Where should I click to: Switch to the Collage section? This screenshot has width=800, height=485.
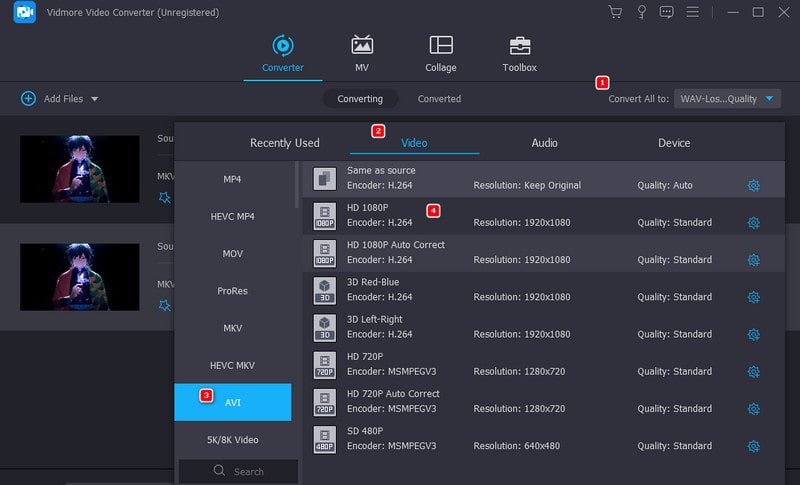click(x=440, y=54)
